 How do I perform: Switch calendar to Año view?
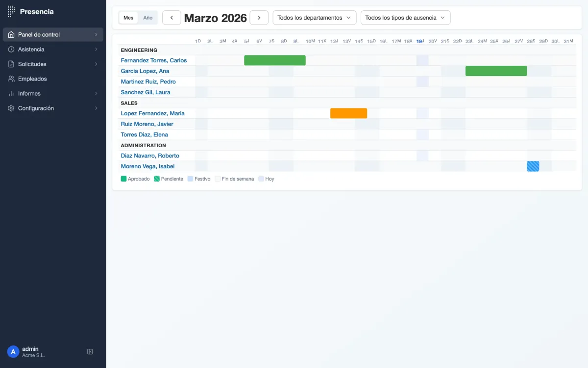[148, 18]
